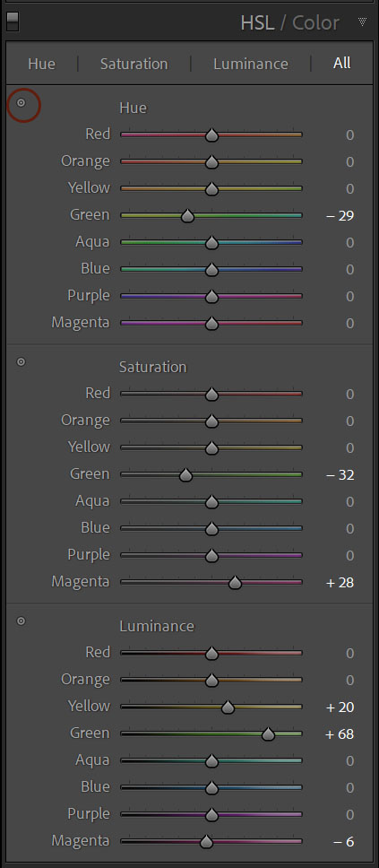Collapse the HSL / Color panel triangle
This screenshot has height=868, width=379.
[362, 22]
